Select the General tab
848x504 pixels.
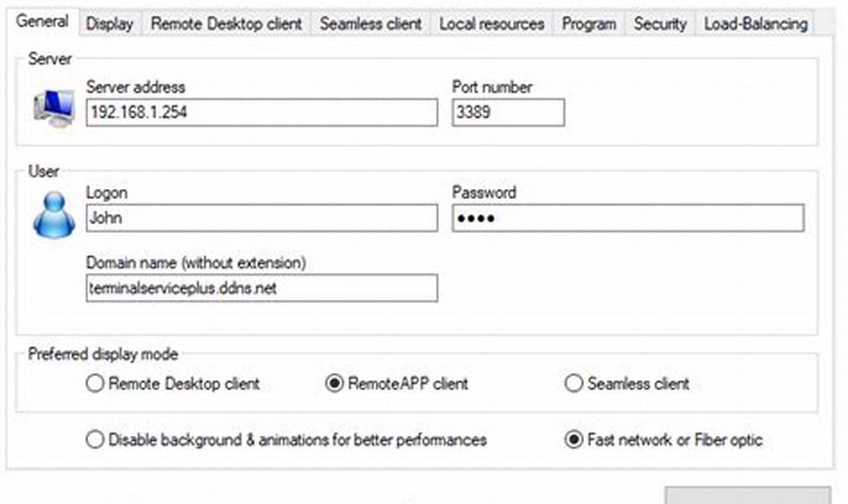click(43, 21)
